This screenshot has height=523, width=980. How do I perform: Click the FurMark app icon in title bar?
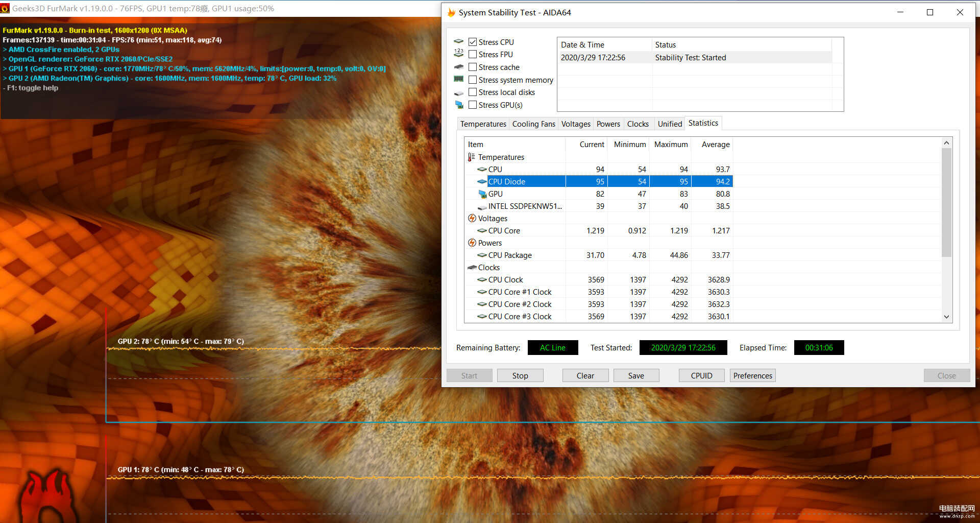5,8
